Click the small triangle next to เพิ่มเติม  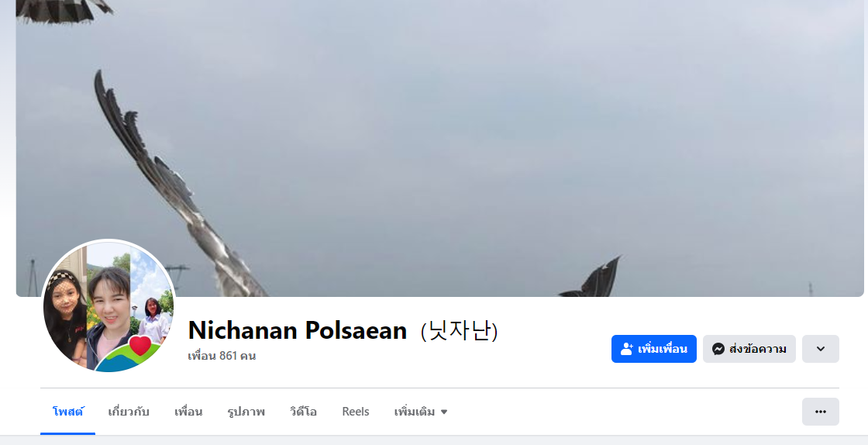click(444, 412)
